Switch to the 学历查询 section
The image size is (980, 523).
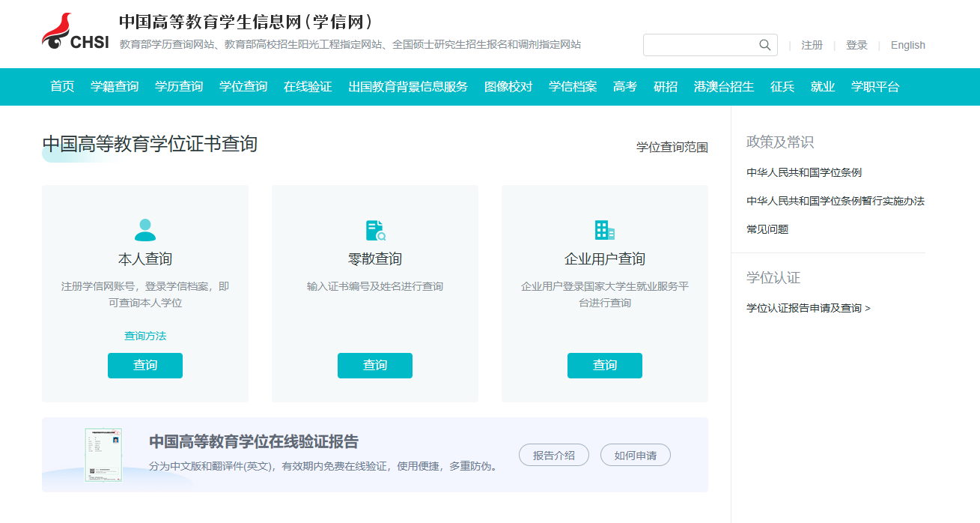point(180,86)
